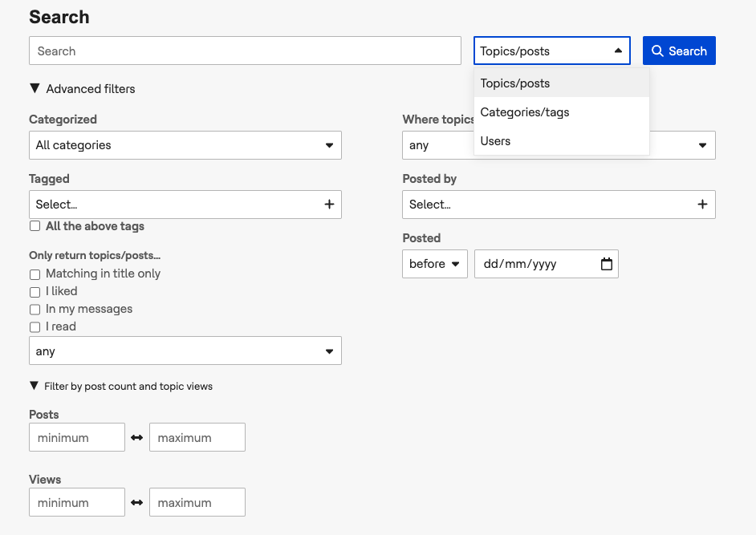Click the magnifier icon on Search button

click(657, 51)
